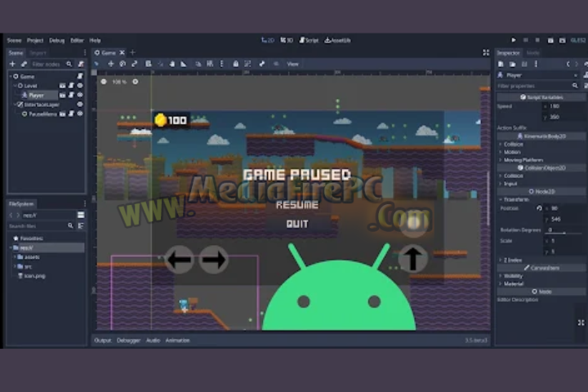The width and height of the screenshot is (588, 392).
Task: Open the Help menu
Action: click(95, 40)
